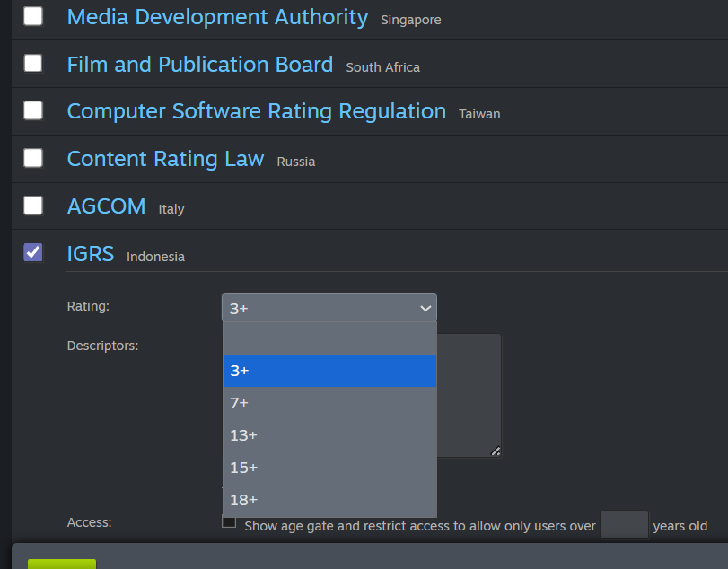This screenshot has height=569, width=728.
Task: Click the Descriptors: field label
Action: (102, 346)
